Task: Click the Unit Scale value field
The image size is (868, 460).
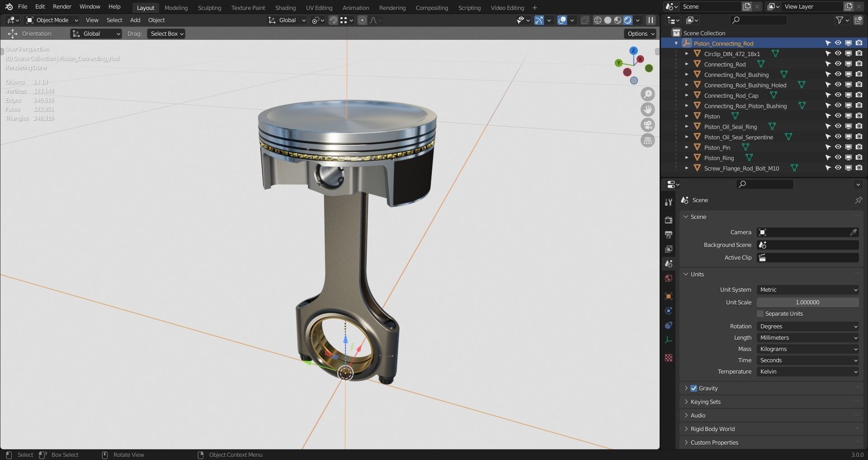Action: click(808, 302)
